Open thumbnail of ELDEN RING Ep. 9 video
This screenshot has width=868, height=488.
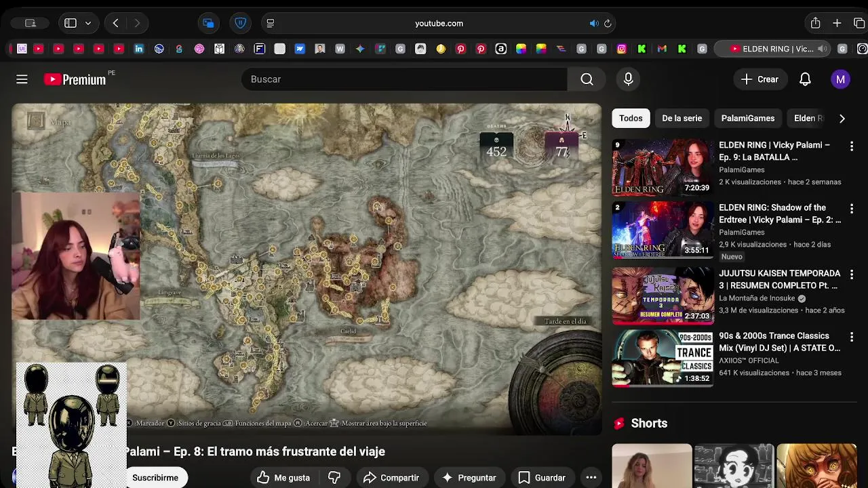663,168
